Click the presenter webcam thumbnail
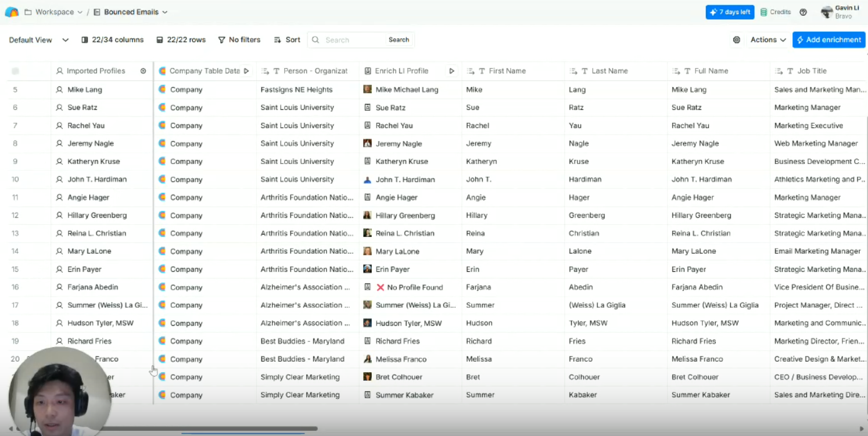 pos(59,392)
